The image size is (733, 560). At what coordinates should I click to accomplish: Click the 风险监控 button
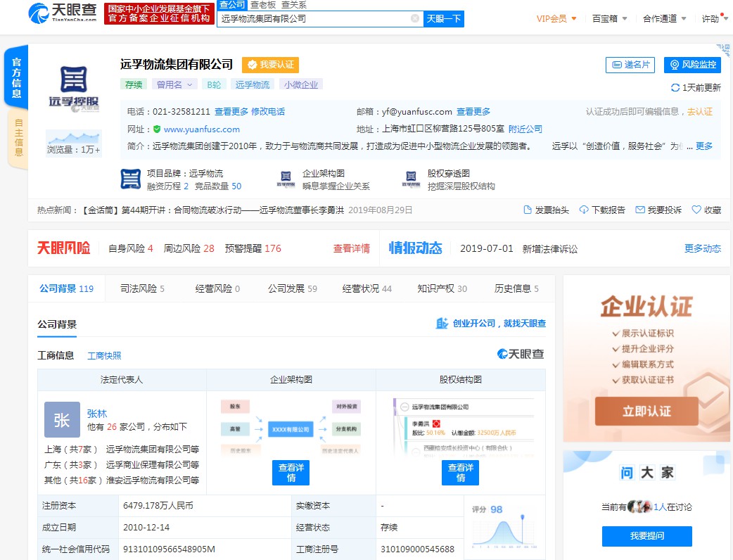click(693, 65)
